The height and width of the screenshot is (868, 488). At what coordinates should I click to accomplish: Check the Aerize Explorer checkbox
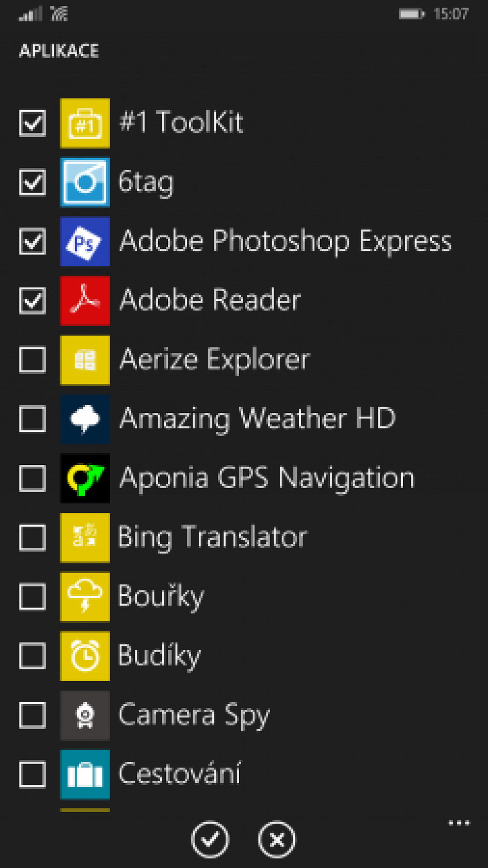tap(32, 360)
